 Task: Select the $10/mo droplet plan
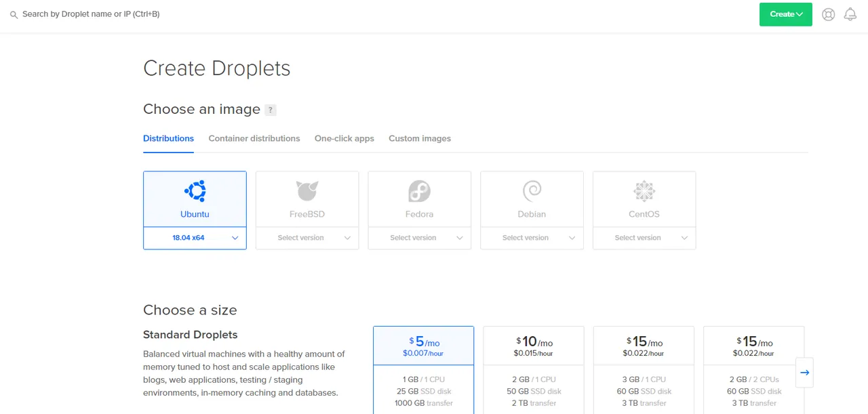(534, 370)
